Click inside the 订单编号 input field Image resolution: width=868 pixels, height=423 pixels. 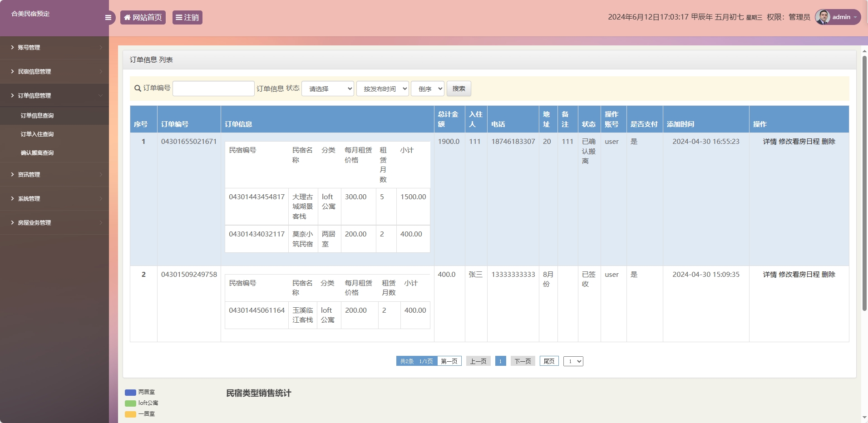click(x=213, y=88)
